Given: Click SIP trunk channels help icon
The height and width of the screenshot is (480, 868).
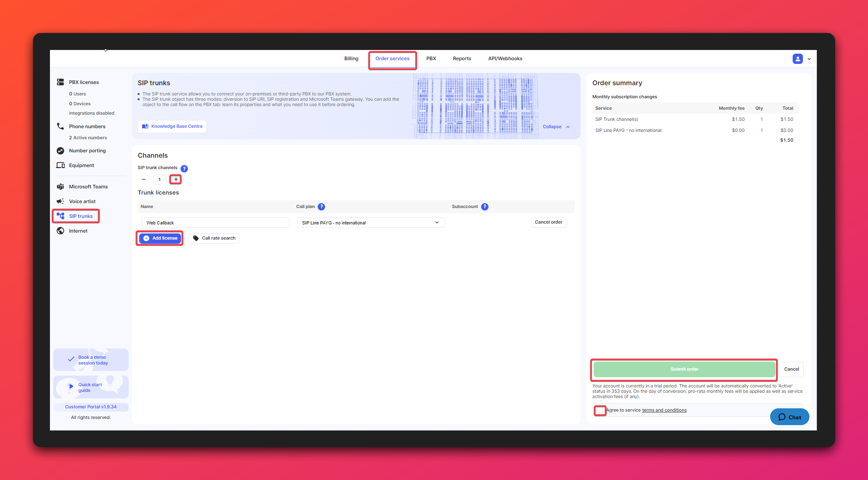Looking at the screenshot, I should click(x=184, y=168).
